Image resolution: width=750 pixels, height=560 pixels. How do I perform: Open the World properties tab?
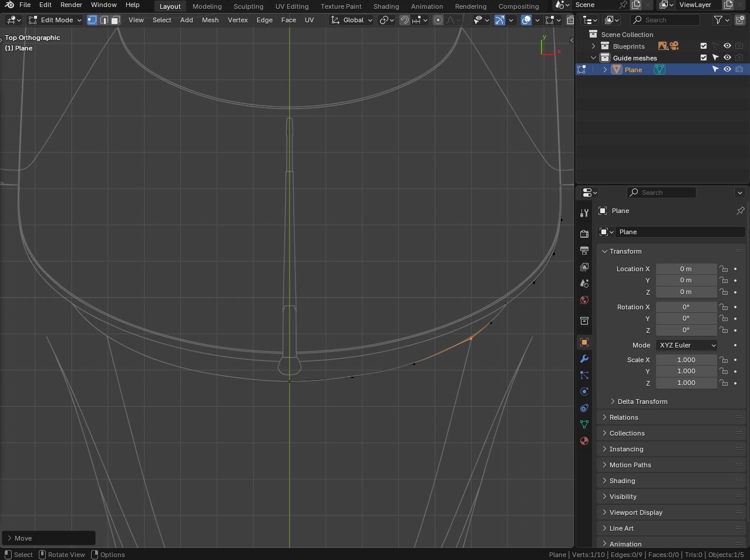pyautogui.click(x=584, y=300)
